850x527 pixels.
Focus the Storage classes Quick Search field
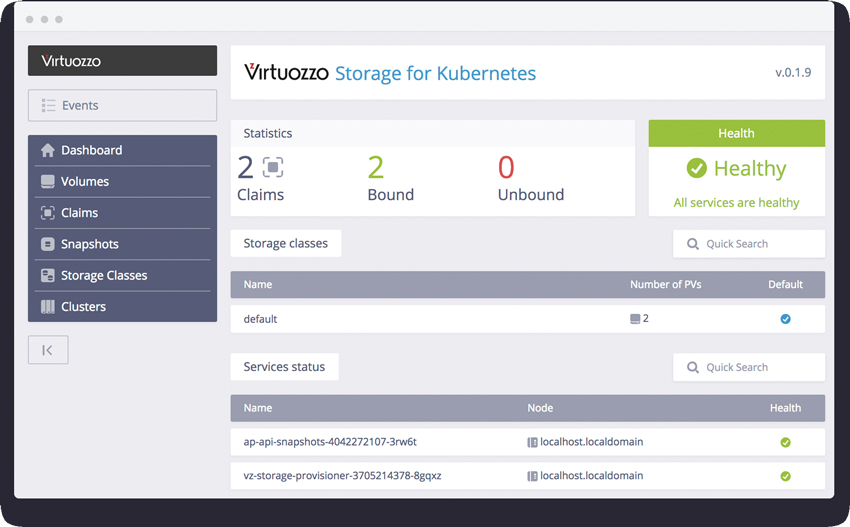click(x=749, y=244)
